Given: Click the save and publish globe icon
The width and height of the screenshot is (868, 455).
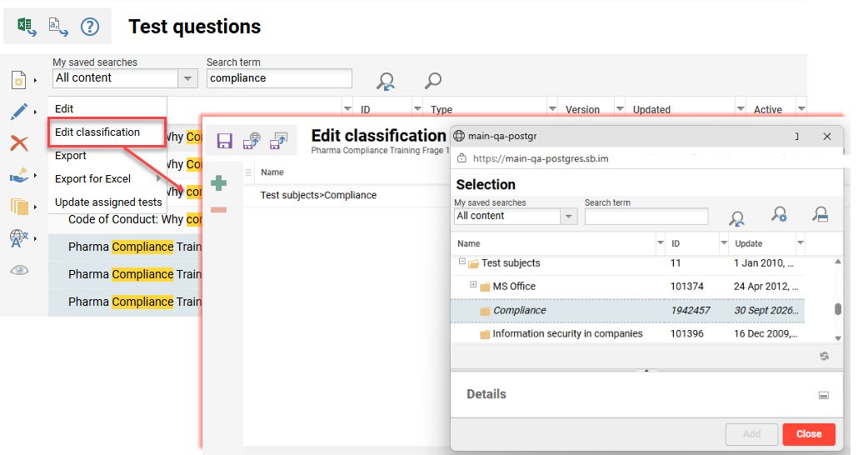Looking at the screenshot, I should (x=252, y=141).
